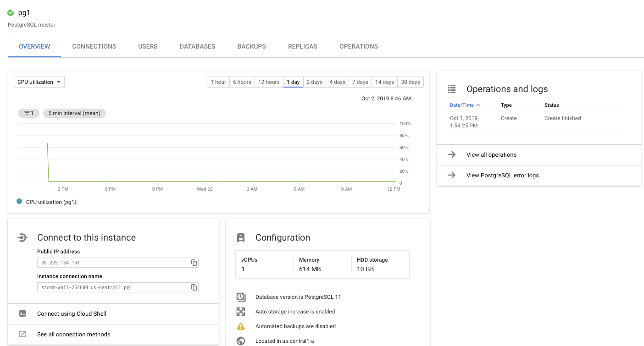Click the Oct 1, 2019 operation timestamp
The image size is (644, 346).
(464, 122)
